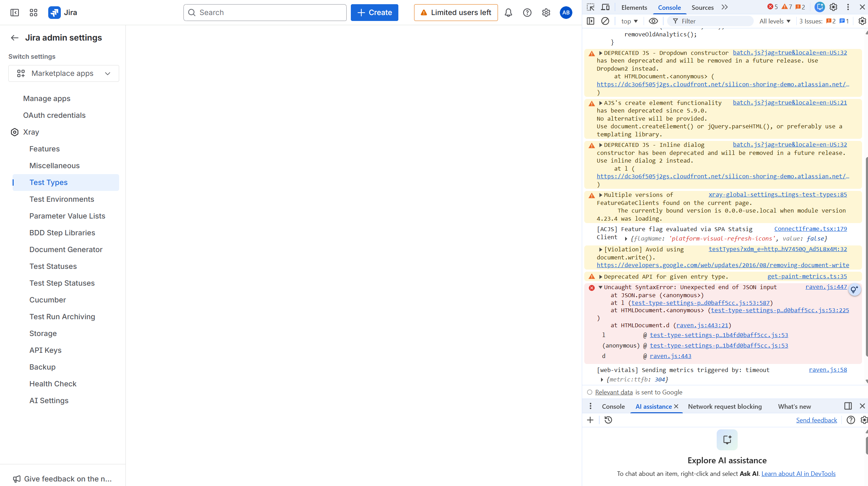The width and height of the screenshot is (868, 486).
Task: Toggle the device toolbar icon in DevTools
Action: point(605,7)
